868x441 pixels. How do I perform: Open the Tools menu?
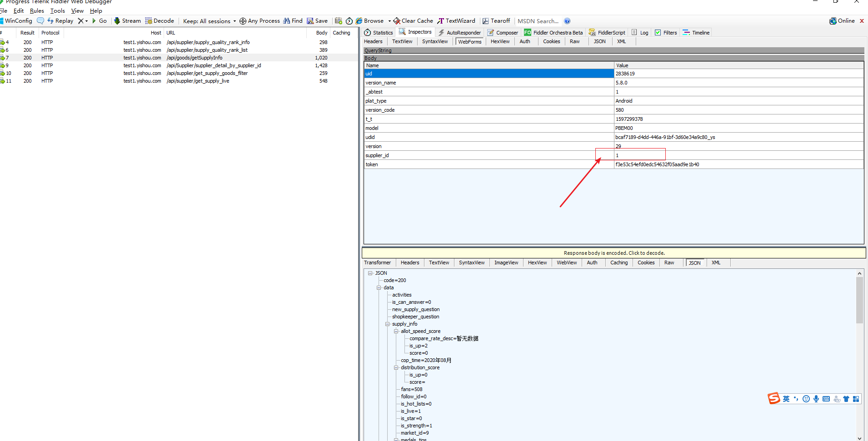[58, 11]
